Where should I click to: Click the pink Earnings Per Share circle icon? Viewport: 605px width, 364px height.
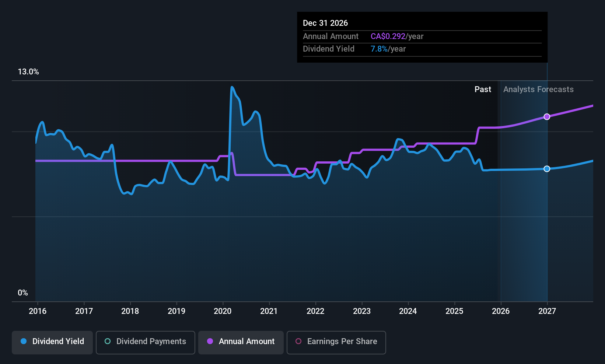coord(298,342)
